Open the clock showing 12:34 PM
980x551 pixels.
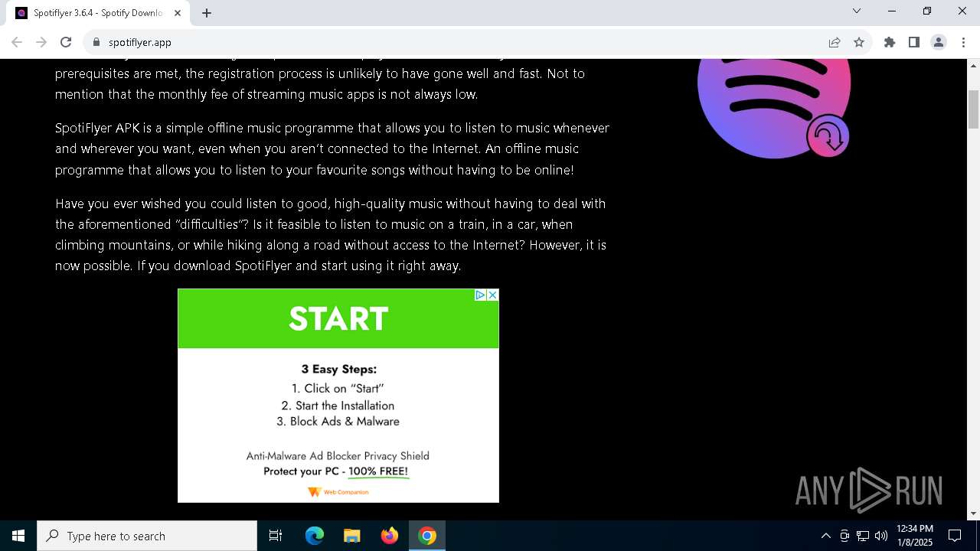(915, 536)
